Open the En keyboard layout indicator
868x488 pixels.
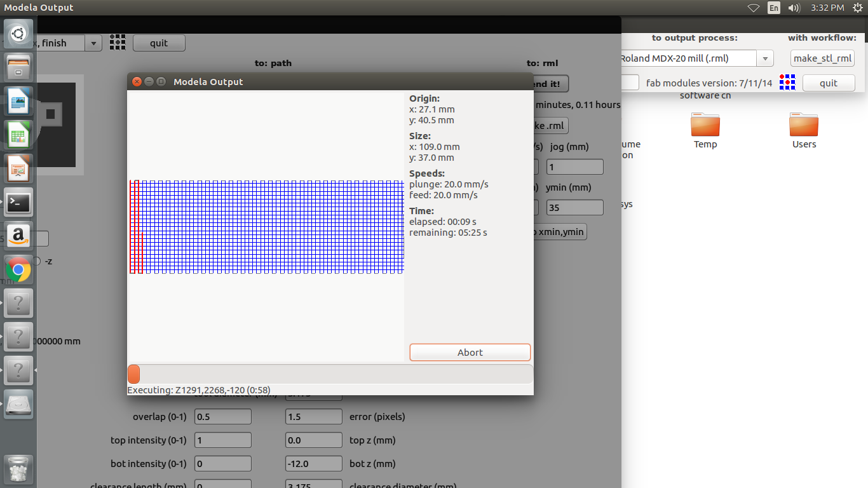coord(774,8)
